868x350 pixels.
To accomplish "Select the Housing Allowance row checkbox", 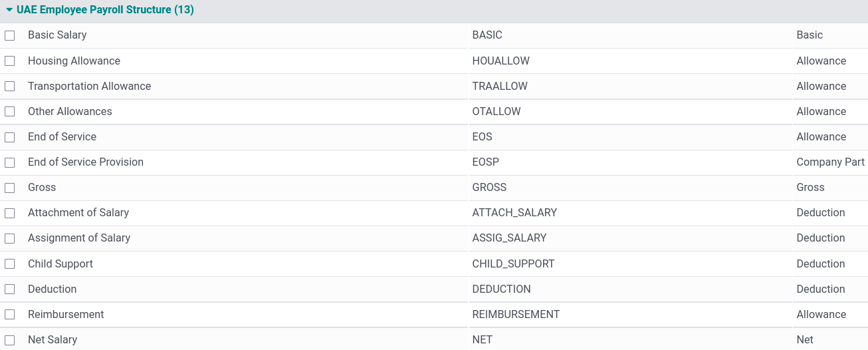I will tap(9, 61).
